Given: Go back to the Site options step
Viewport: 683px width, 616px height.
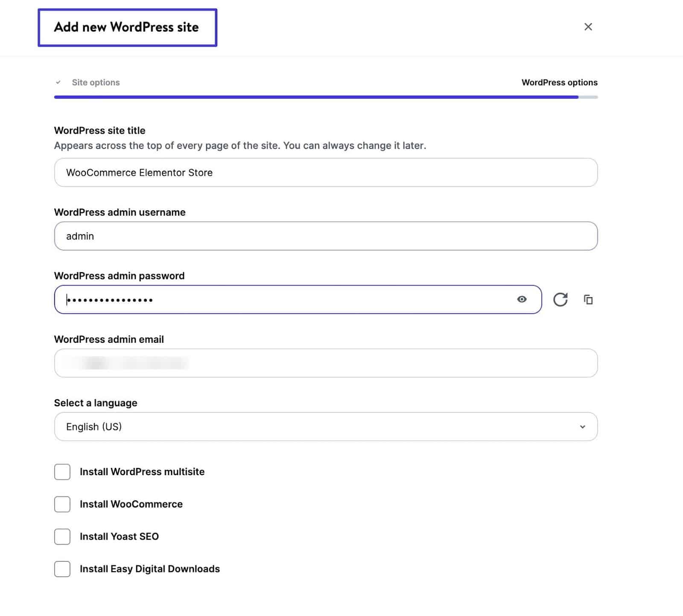Looking at the screenshot, I should pos(96,82).
